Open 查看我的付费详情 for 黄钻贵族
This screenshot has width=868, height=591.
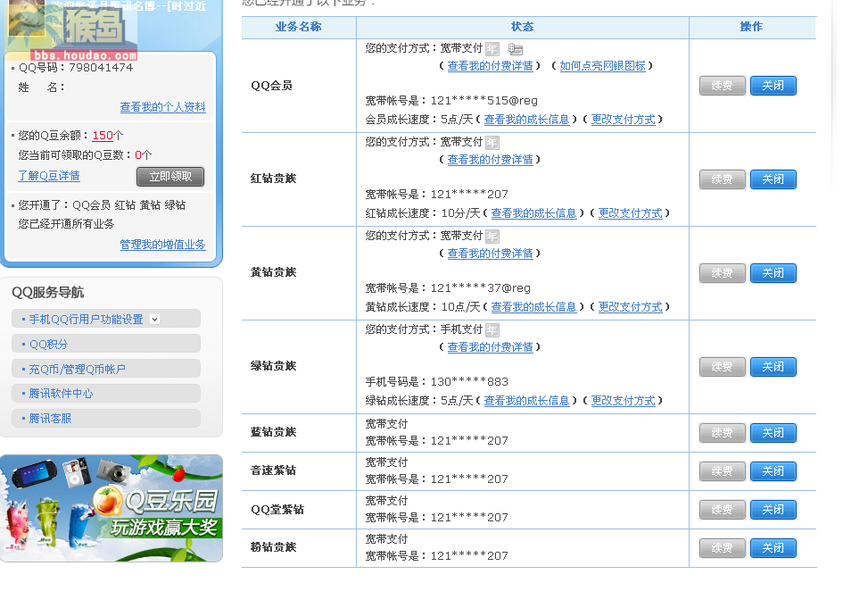pyautogui.click(x=490, y=254)
